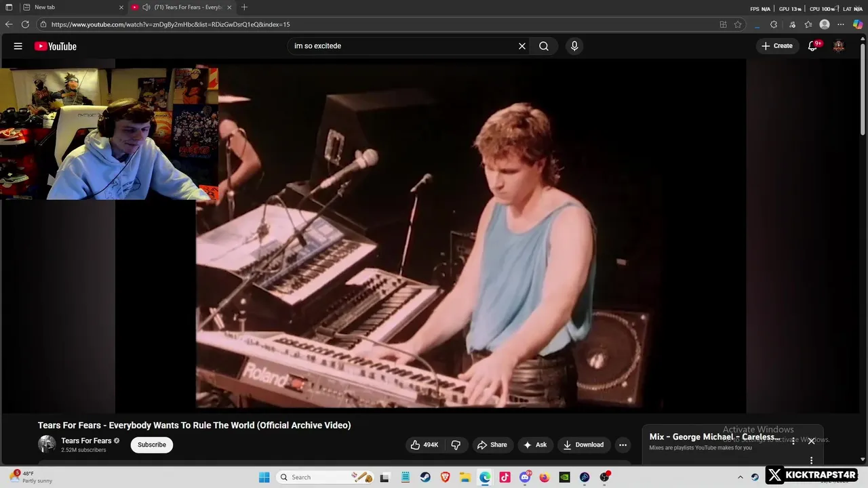Go to the YouTube home logo
Viewport: 868px width, 488px height.
click(x=56, y=46)
